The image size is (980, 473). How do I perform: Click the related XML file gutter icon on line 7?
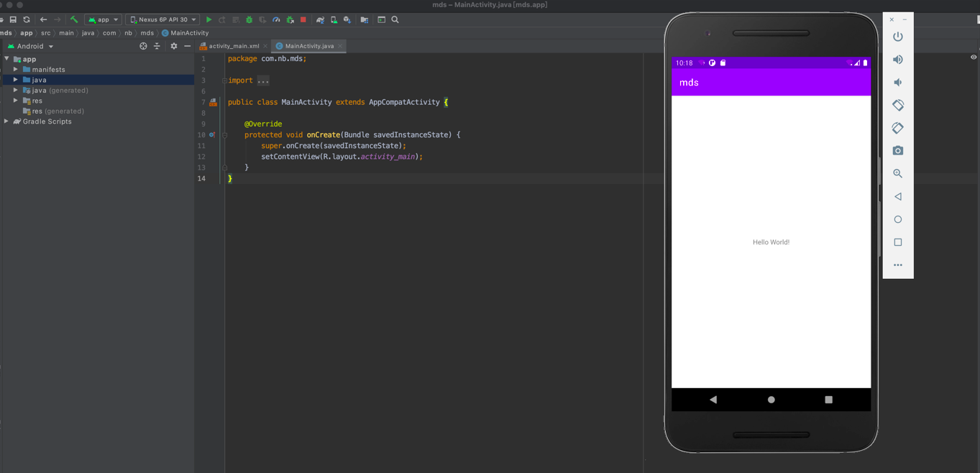[x=213, y=103]
